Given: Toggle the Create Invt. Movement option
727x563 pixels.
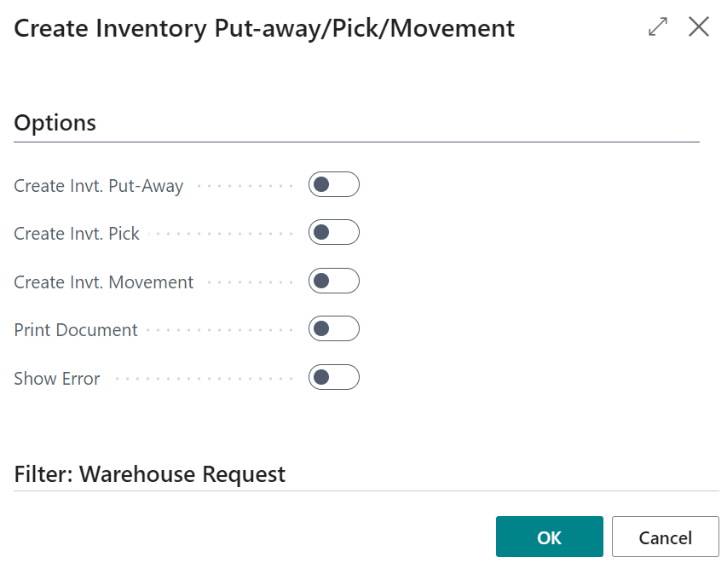Looking at the screenshot, I should tap(333, 281).
